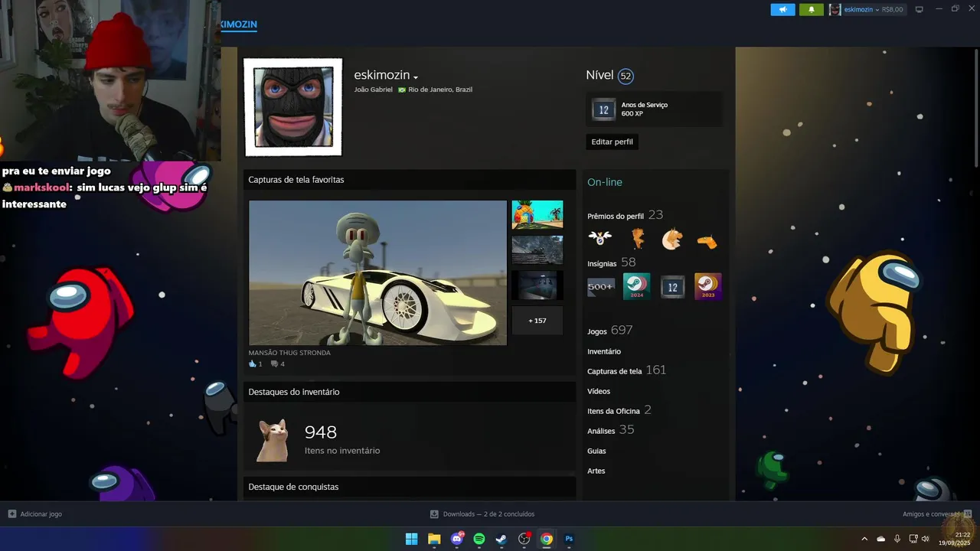Click the Steam 2023 badge
The width and height of the screenshot is (980, 551).
(707, 286)
